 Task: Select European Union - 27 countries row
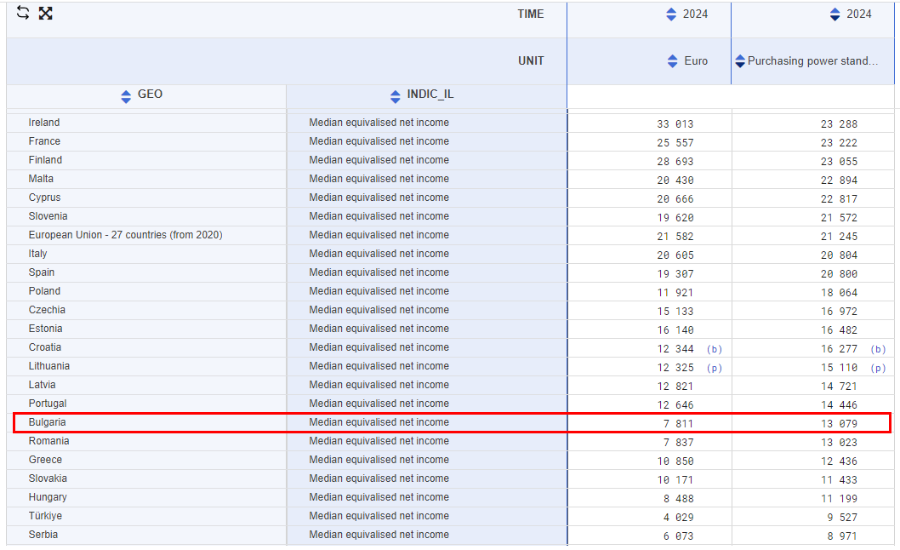click(125, 235)
